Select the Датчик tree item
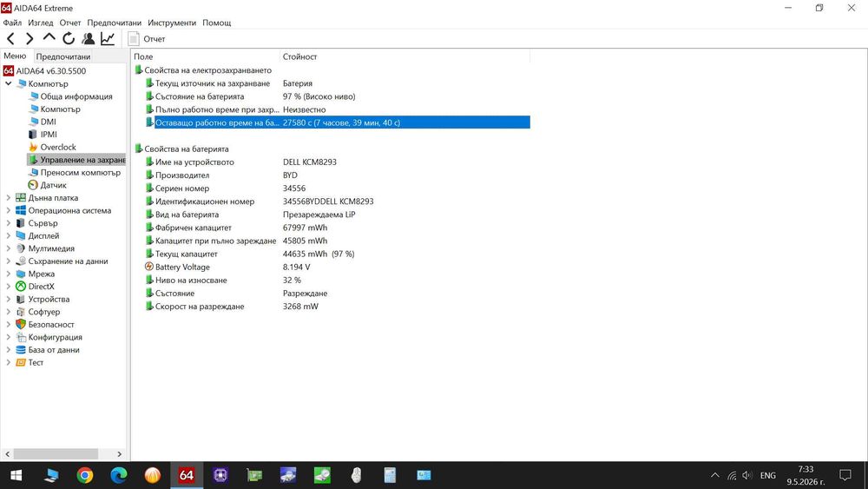The height and width of the screenshot is (489, 868). tap(53, 186)
